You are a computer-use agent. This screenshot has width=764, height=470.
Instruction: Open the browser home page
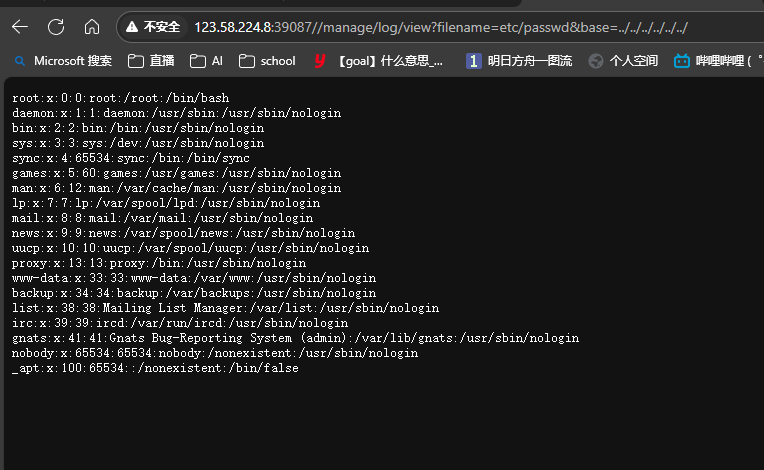[x=92, y=27]
